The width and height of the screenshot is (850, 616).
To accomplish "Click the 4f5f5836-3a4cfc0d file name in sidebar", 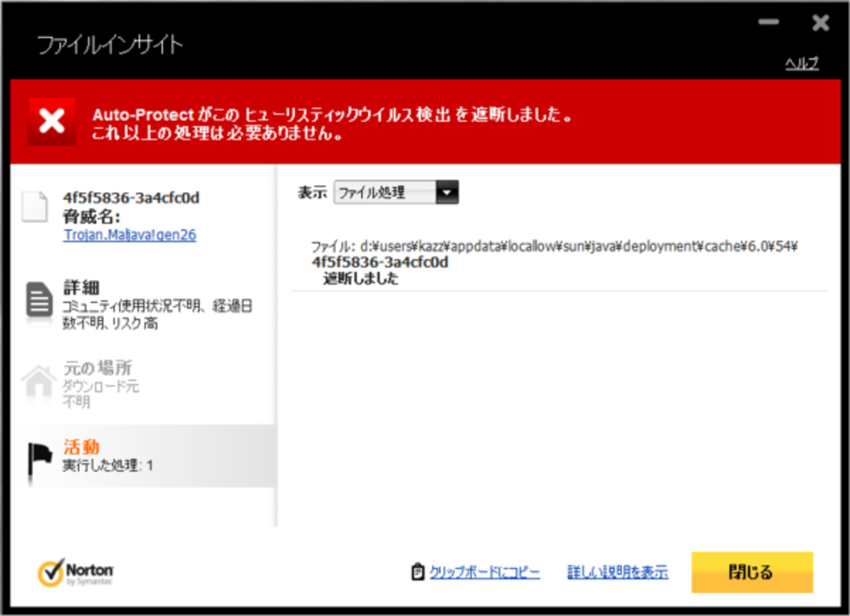I will (x=131, y=197).
